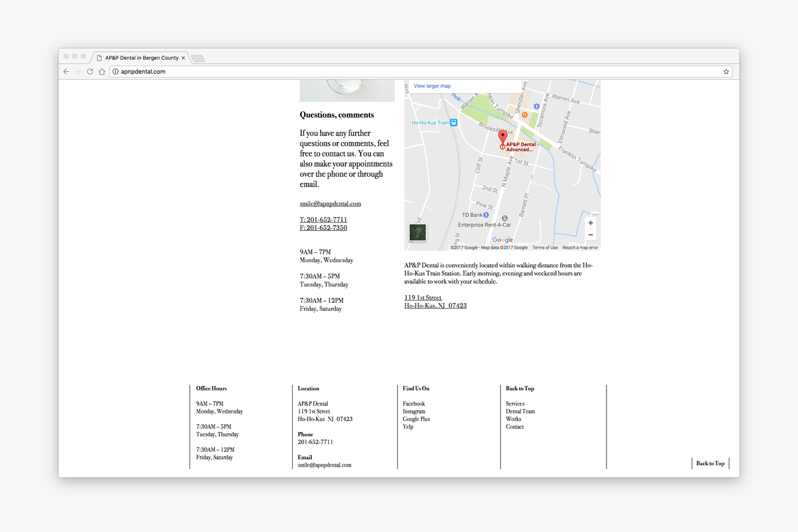Viewport: 798px width, 532px height.
Task: Go to Works in footer menu
Action: 513,419
